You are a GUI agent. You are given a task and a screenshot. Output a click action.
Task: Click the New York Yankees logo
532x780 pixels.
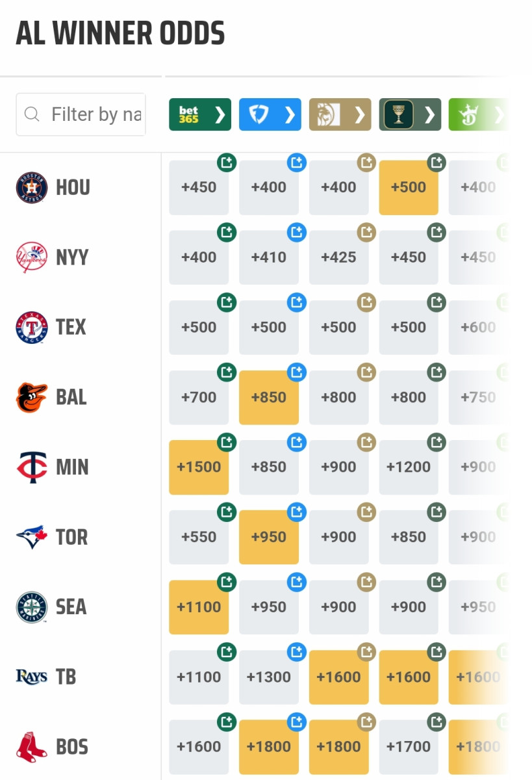click(x=31, y=257)
